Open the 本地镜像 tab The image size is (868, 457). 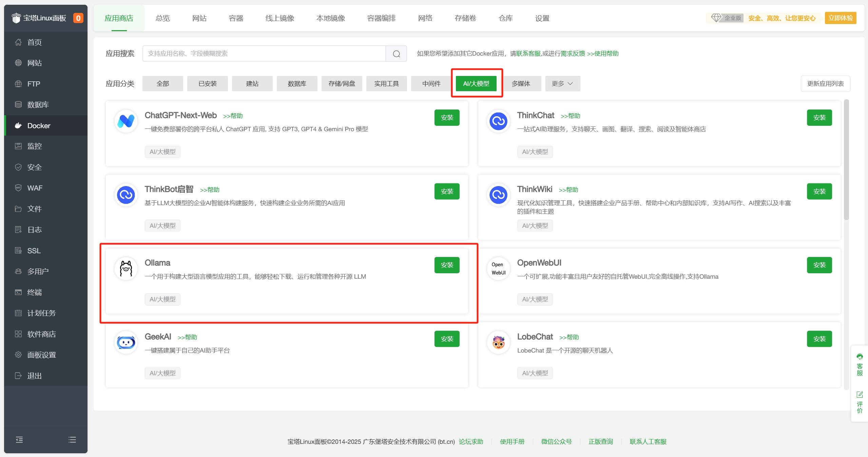pyautogui.click(x=330, y=18)
